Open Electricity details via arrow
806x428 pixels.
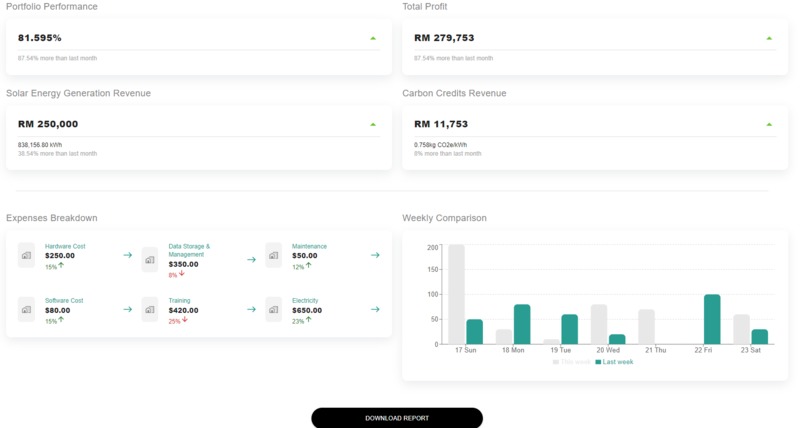[x=375, y=309]
